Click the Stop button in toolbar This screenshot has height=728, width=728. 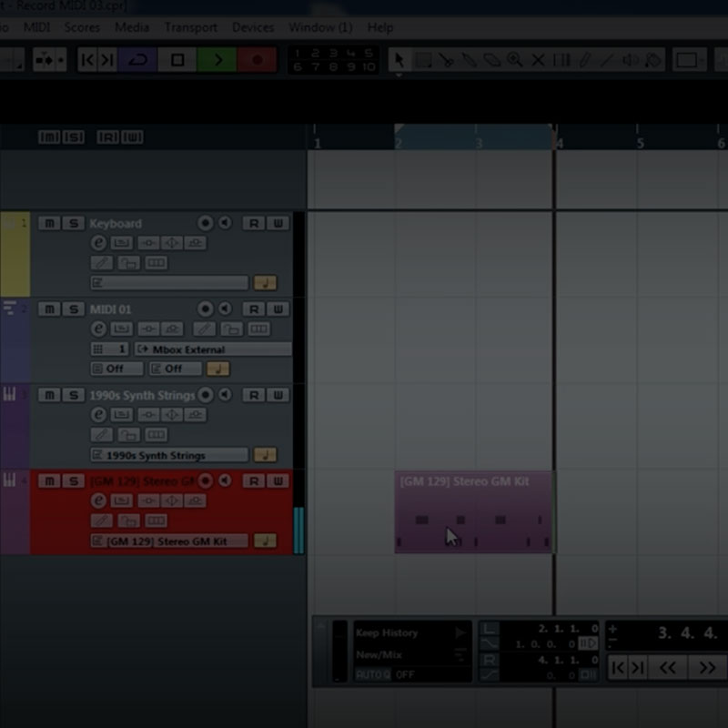pyautogui.click(x=177, y=59)
